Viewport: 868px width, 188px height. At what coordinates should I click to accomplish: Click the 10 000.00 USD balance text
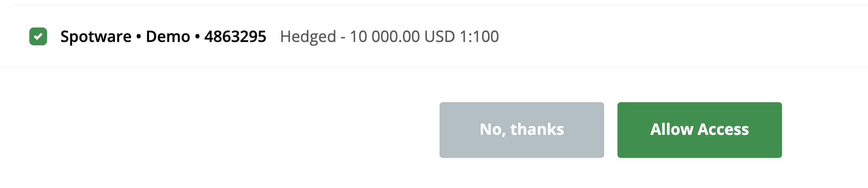[402, 36]
